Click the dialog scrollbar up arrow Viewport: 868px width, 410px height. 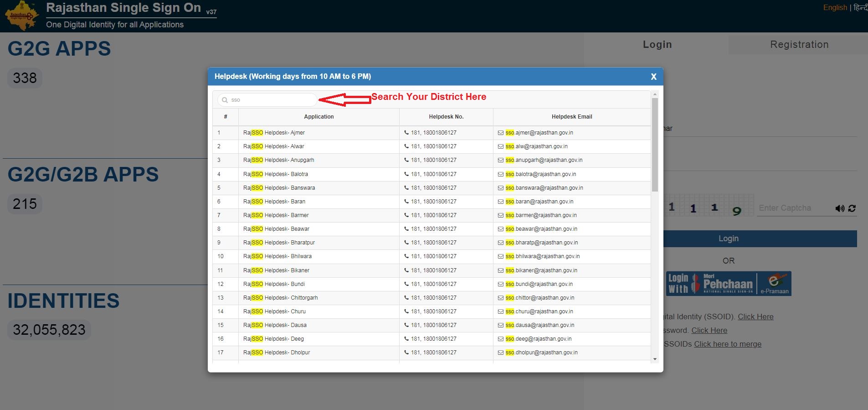coord(655,94)
